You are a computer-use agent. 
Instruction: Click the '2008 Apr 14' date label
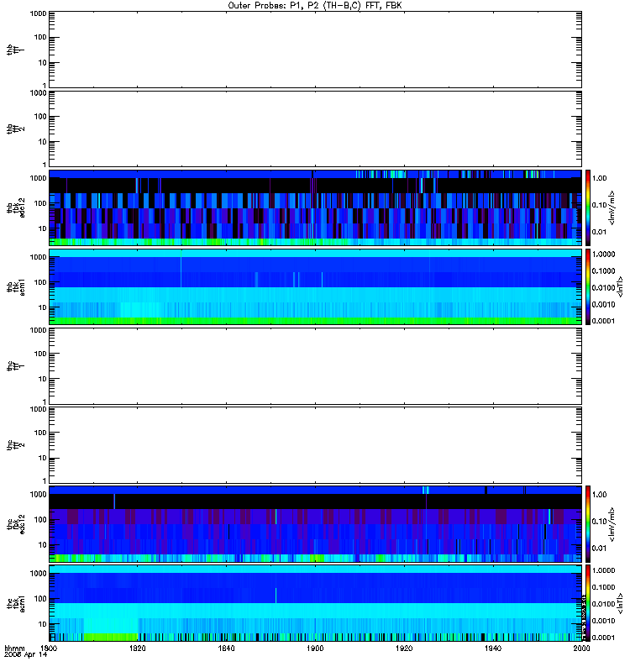(26, 655)
